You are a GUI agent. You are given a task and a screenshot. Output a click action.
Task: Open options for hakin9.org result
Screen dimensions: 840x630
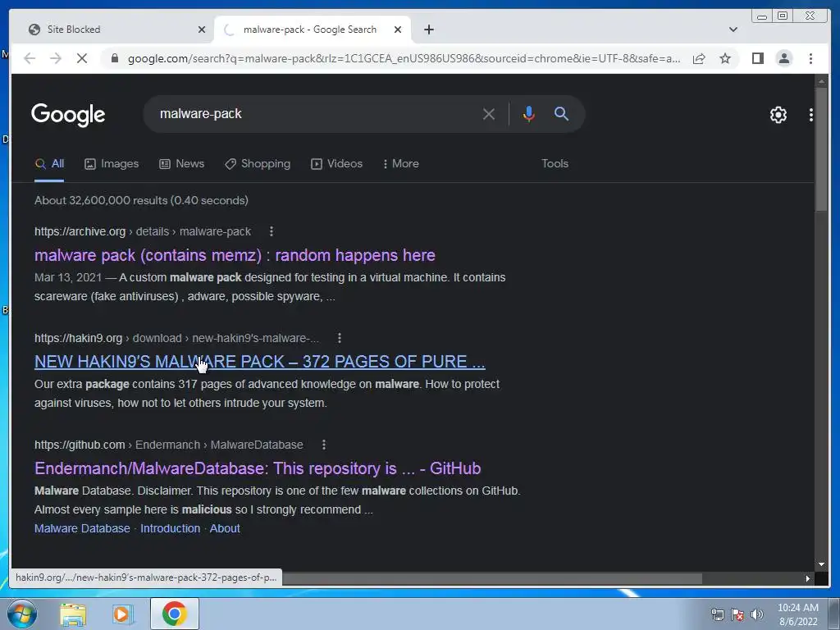339,338
